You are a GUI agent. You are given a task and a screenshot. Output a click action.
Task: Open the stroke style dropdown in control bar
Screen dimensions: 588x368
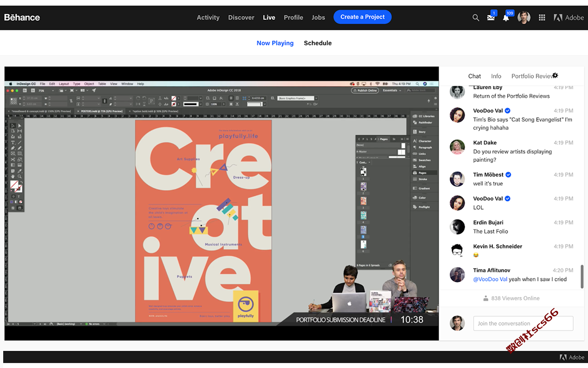pos(193,104)
